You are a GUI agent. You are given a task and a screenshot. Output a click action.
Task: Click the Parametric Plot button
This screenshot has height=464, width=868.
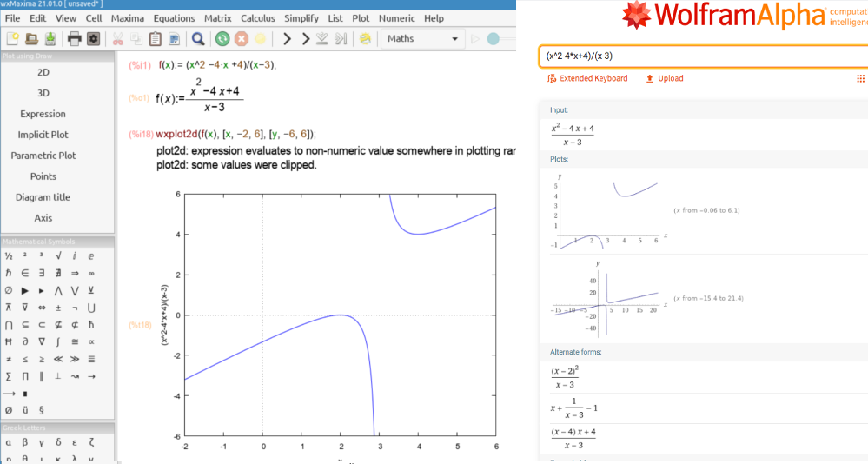(43, 156)
